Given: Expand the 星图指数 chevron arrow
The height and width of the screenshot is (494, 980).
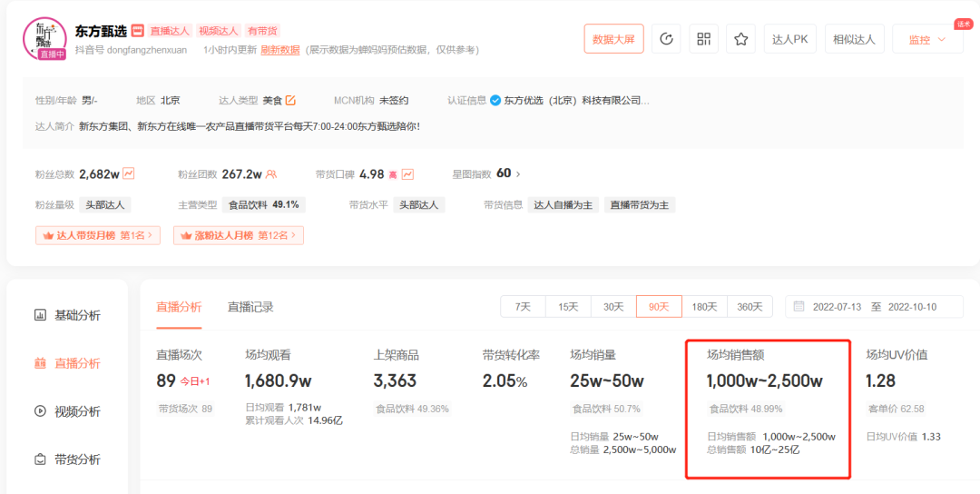Looking at the screenshot, I should [518, 174].
